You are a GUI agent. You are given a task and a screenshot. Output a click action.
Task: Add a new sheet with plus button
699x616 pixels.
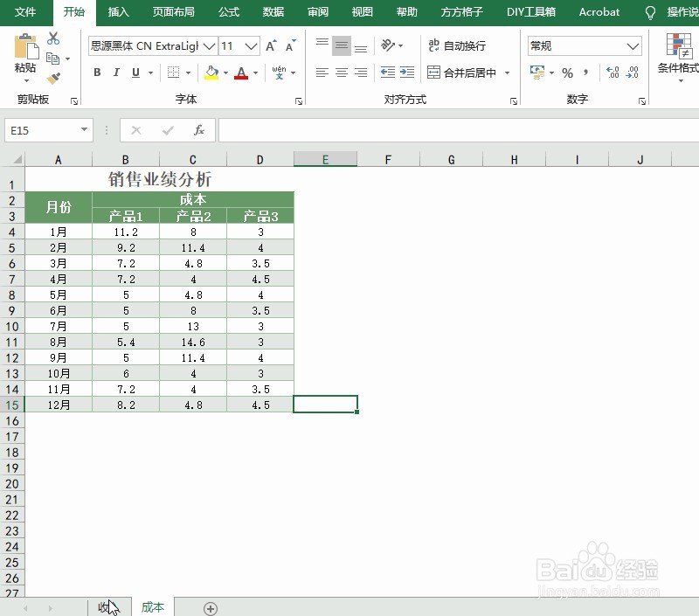point(211,608)
